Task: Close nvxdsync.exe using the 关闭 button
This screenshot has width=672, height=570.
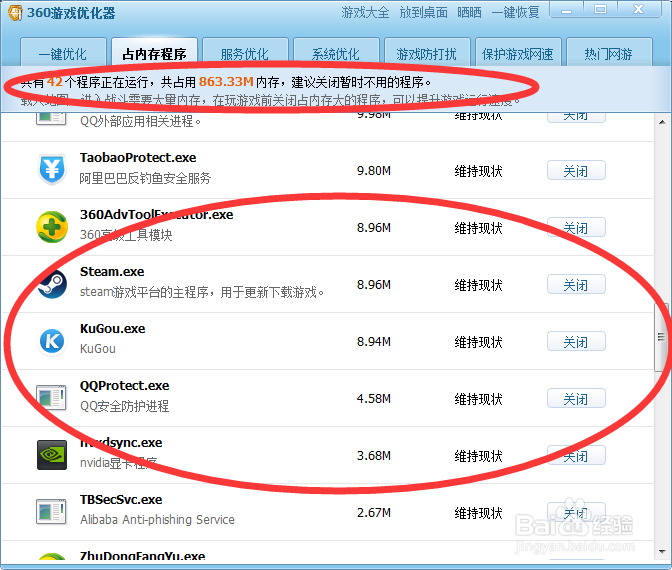Action: [x=576, y=456]
